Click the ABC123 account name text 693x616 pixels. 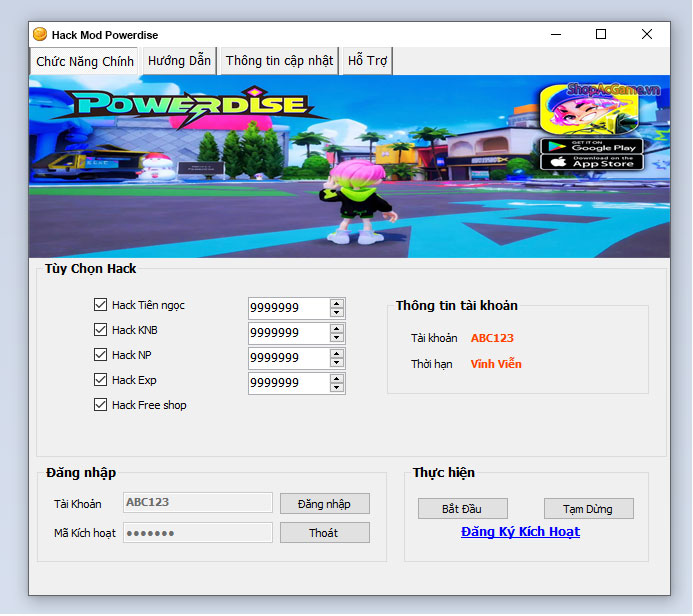pyautogui.click(x=492, y=338)
